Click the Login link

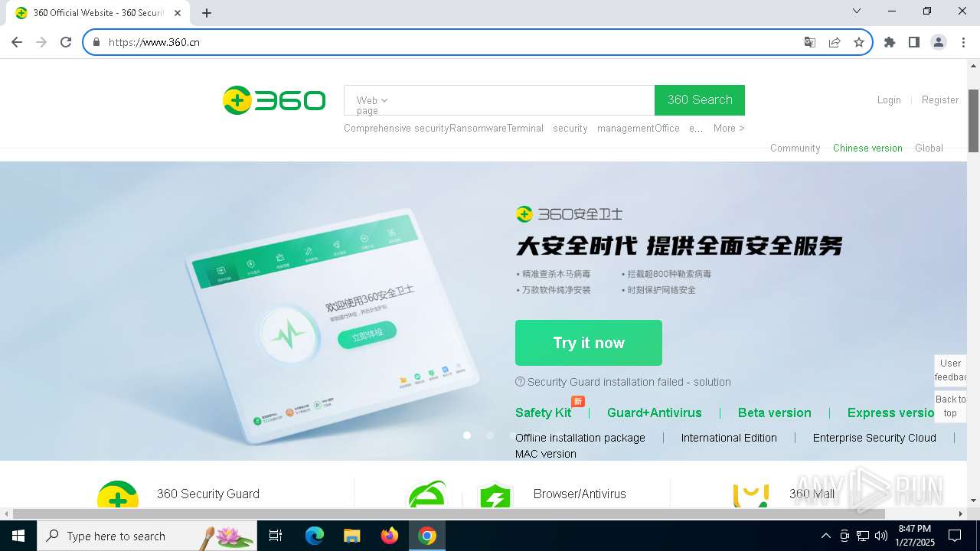889,99
